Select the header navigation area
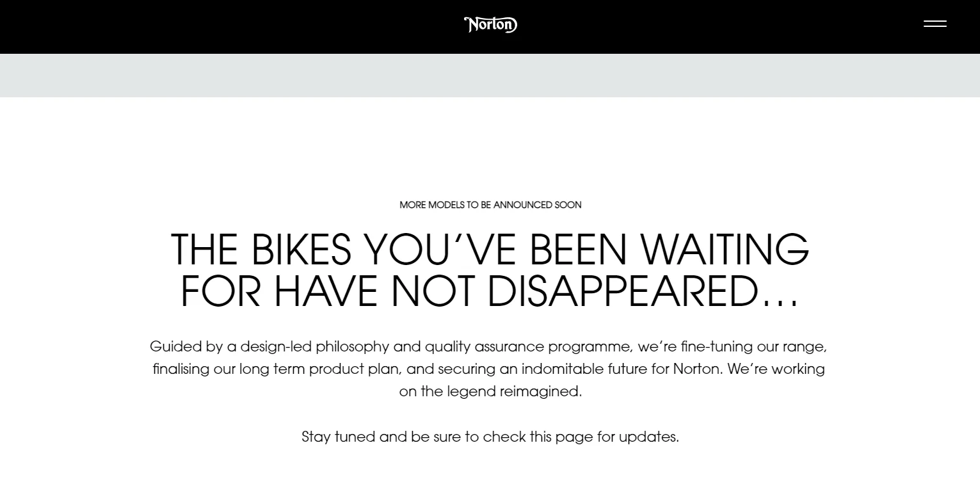This screenshot has width=980, height=491. click(x=490, y=26)
